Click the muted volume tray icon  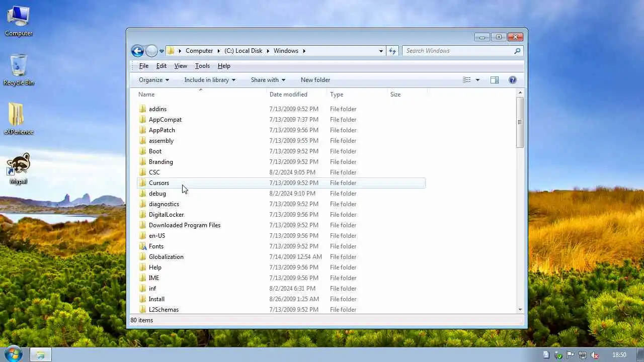pos(595,355)
